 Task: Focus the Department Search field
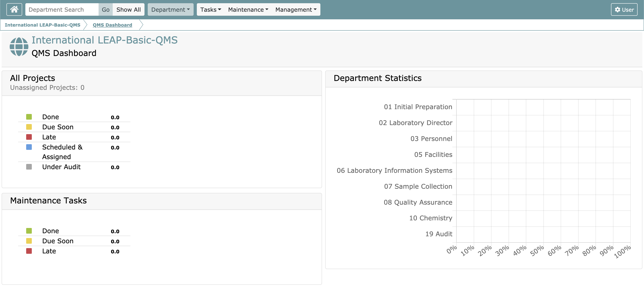(x=62, y=9)
